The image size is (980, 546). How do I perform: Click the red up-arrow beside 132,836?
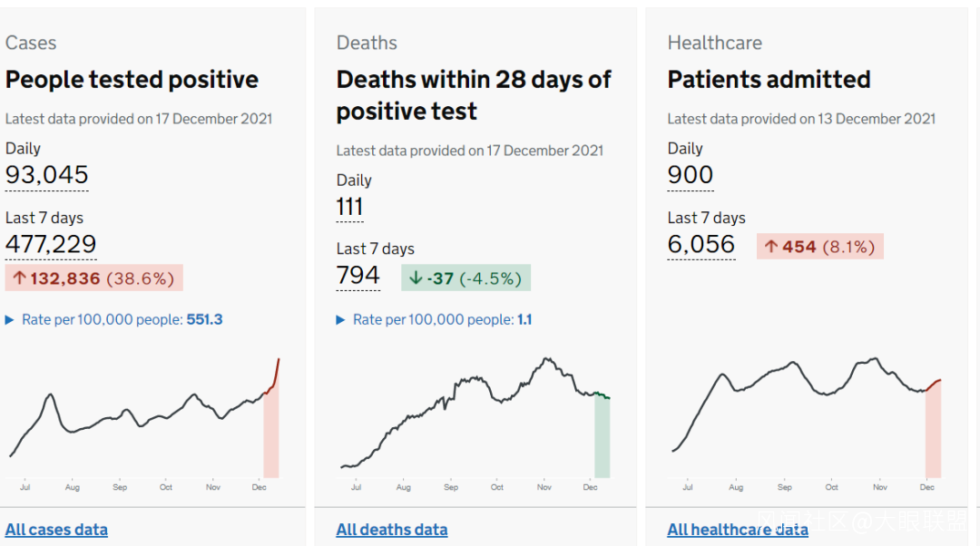[19, 278]
